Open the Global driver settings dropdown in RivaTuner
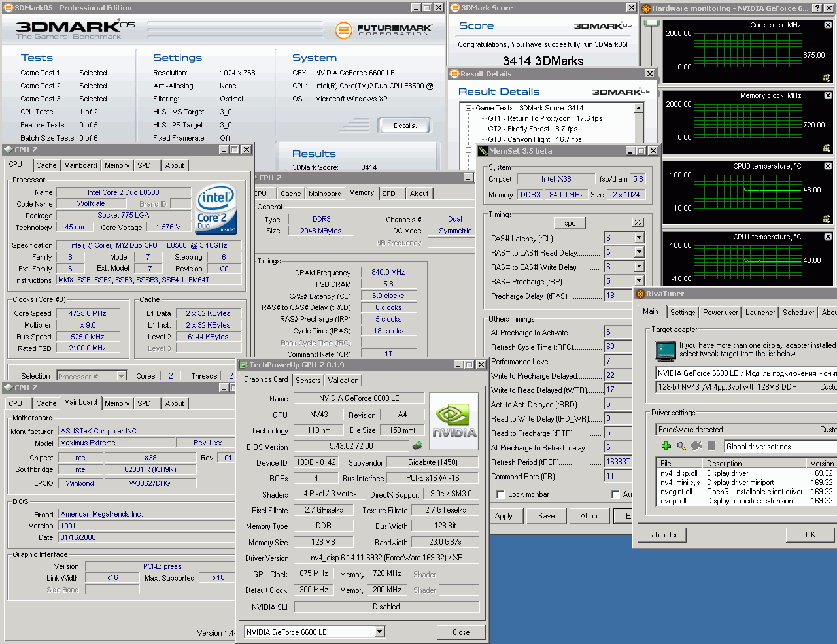Screen dimensions: 837x644 (780, 447)
